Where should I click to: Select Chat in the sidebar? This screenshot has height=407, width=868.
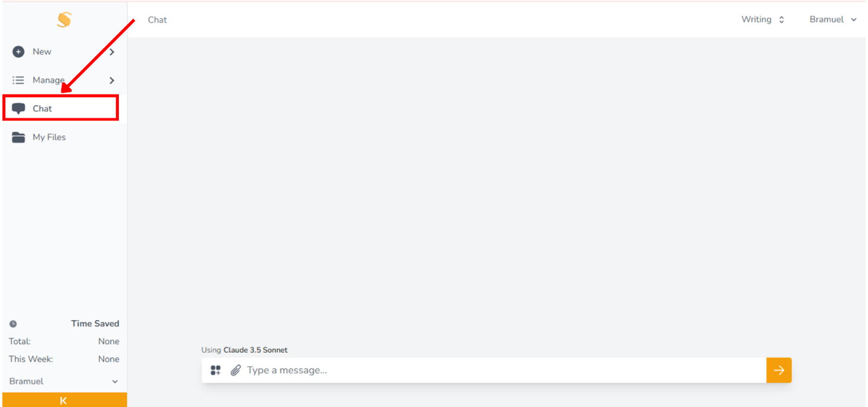click(x=61, y=108)
